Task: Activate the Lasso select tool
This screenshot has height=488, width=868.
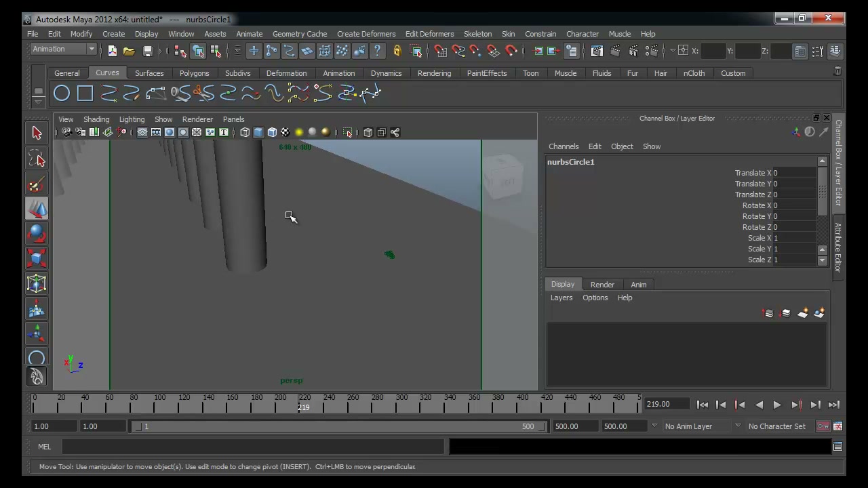Action: [37, 159]
